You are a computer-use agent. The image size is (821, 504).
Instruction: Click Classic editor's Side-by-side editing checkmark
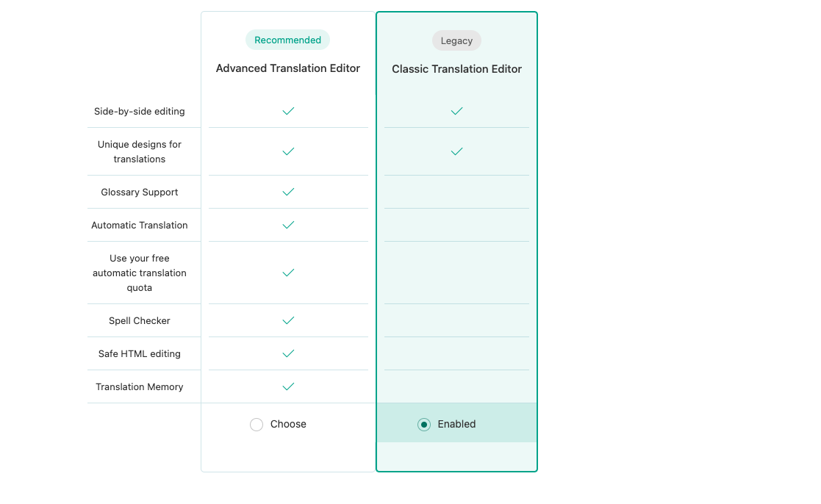point(457,111)
